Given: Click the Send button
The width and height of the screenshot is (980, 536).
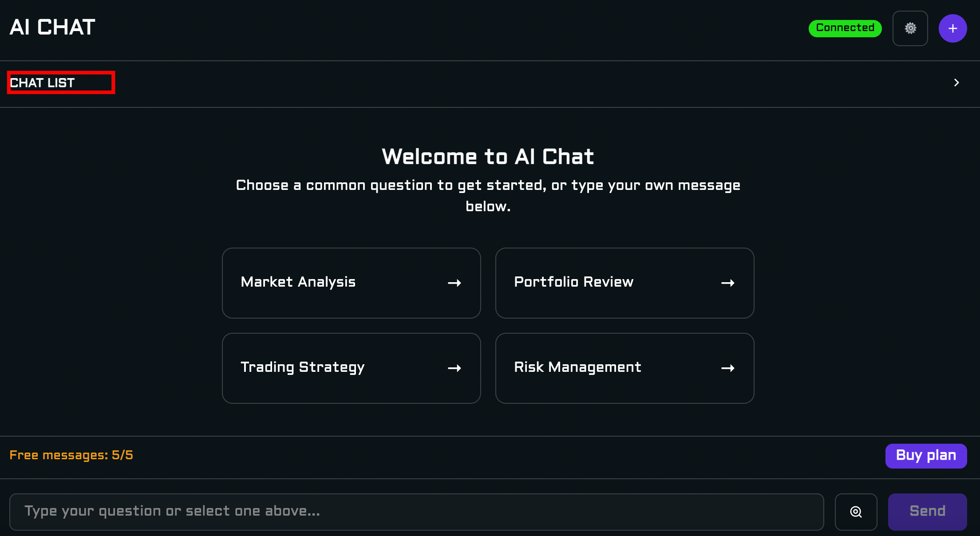Looking at the screenshot, I should 927,512.
